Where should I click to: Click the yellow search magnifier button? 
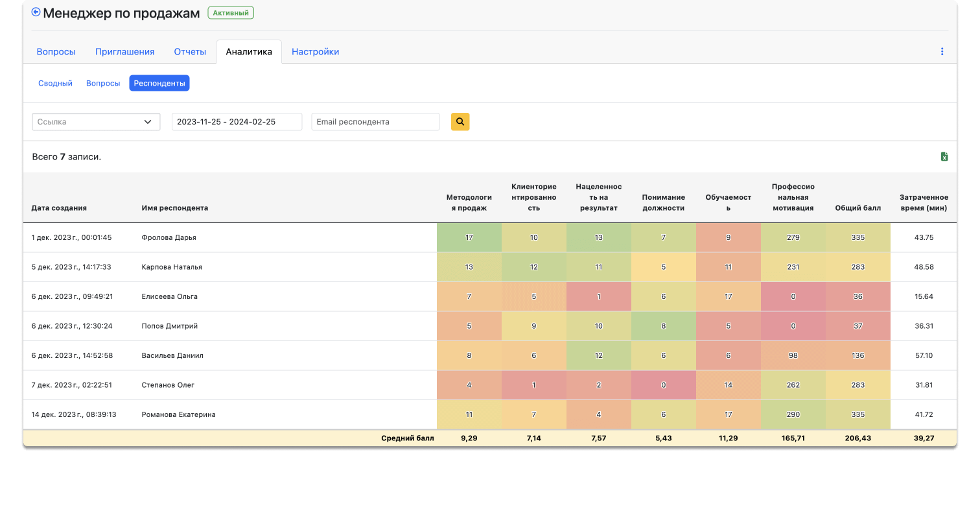[x=460, y=121]
